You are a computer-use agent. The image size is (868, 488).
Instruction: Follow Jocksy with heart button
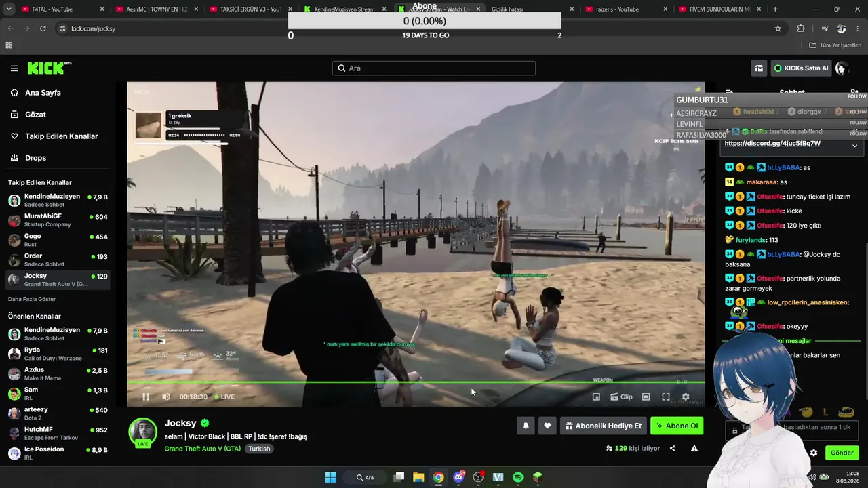coord(547,426)
